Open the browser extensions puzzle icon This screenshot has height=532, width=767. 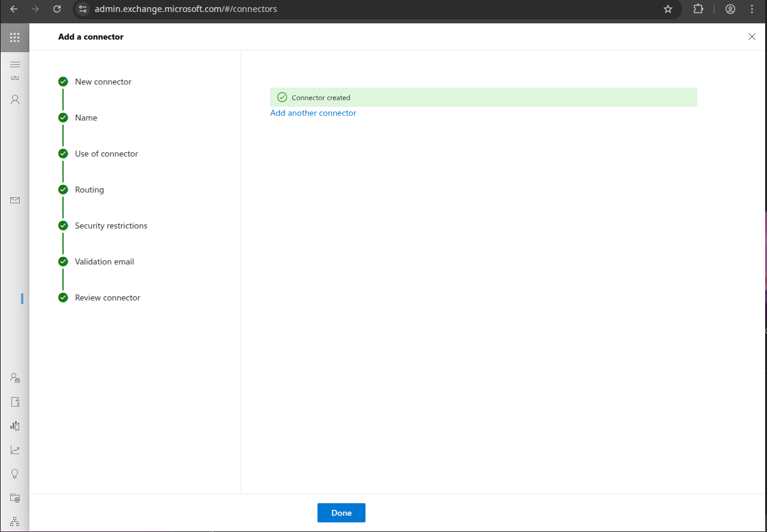pyautogui.click(x=699, y=9)
